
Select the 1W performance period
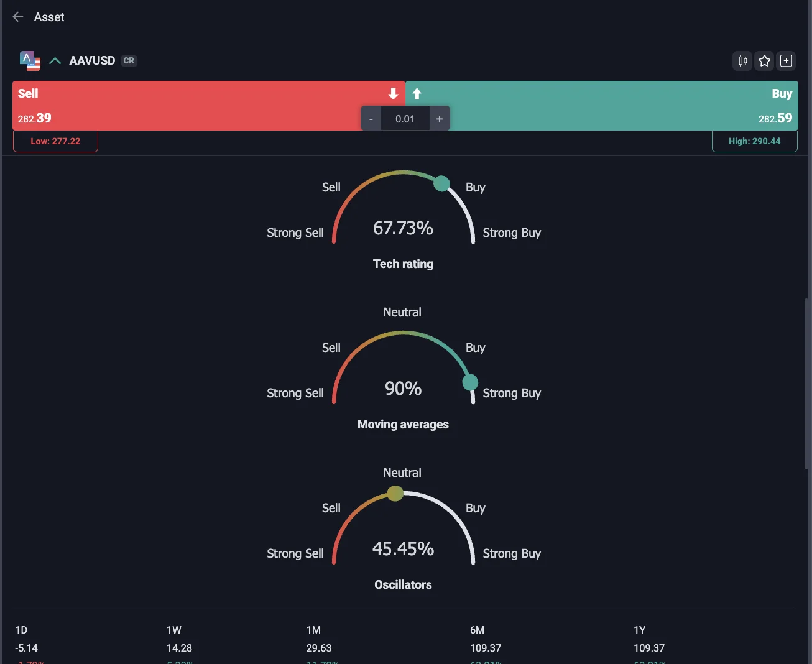(x=174, y=630)
